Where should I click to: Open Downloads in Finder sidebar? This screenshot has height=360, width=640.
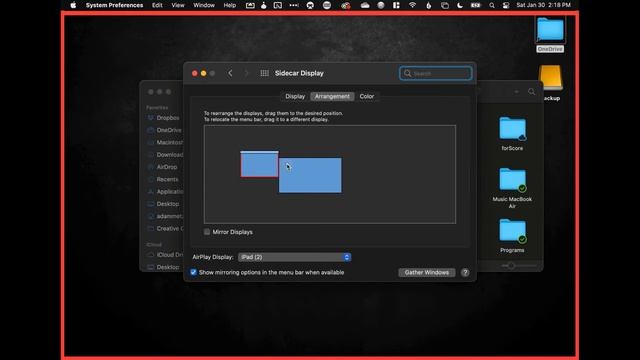tap(164, 155)
